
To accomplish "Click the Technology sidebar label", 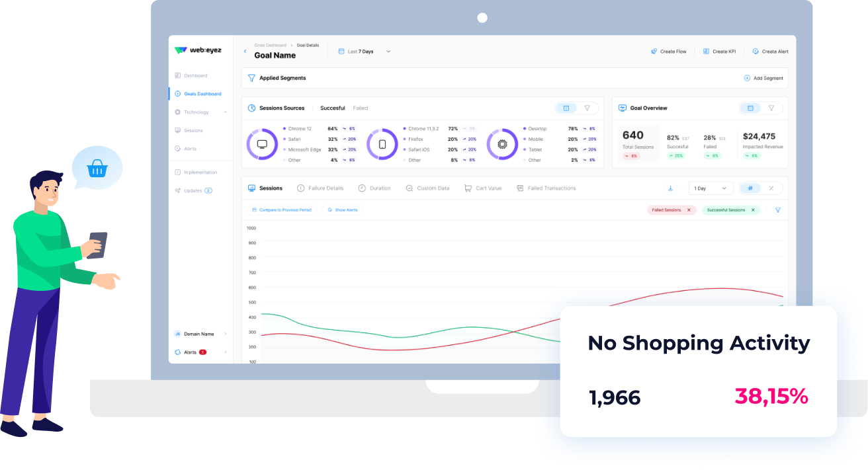I will click(196, 112).
